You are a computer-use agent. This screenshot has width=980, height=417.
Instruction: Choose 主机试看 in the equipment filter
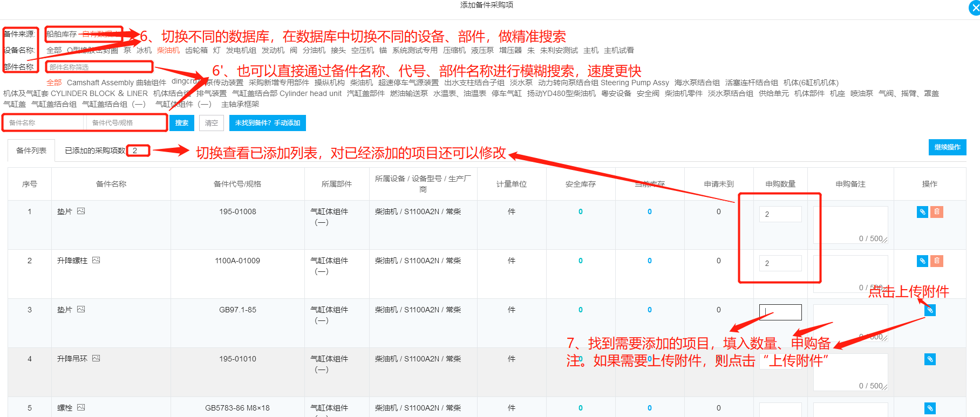pos(619,50)
